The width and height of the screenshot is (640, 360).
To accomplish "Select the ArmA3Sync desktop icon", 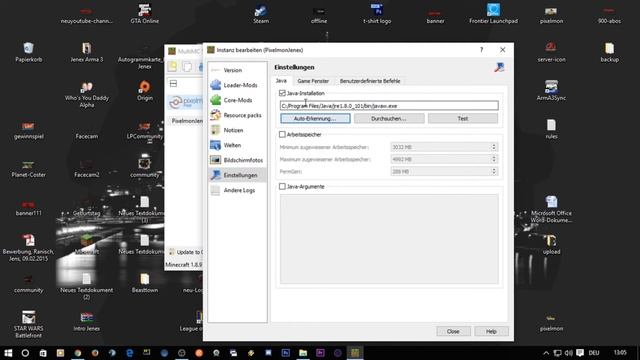I will (x=551, y=91).
